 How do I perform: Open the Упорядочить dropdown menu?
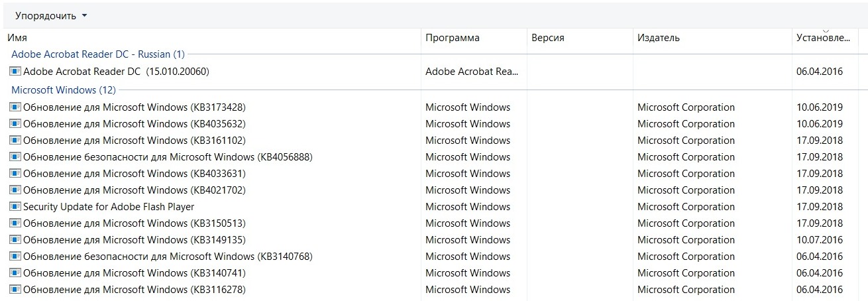tap(51, 15)
